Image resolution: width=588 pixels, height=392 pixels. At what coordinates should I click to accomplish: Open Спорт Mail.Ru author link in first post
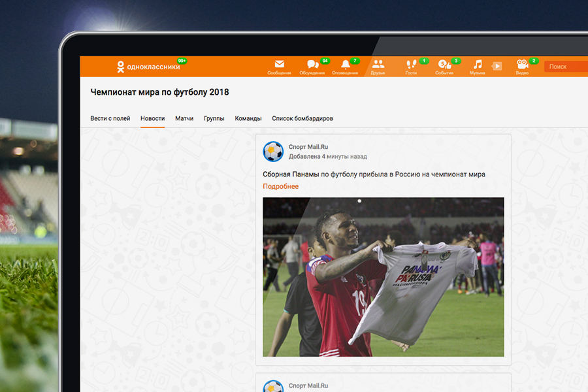308,148
